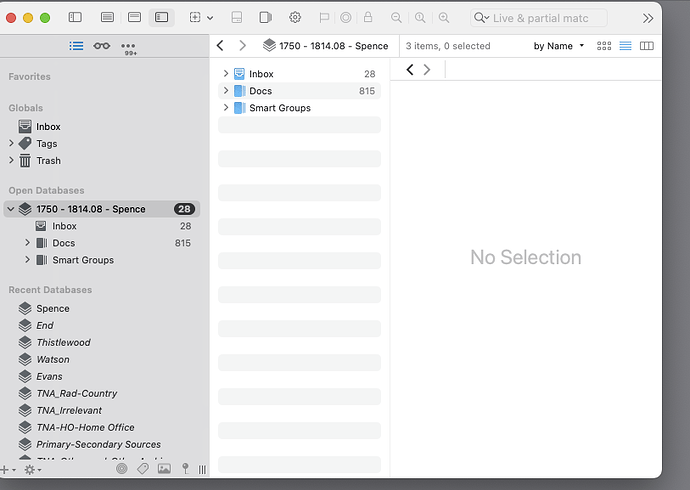This screenshot has width=690, height=490.
Task: Expand the Trash global in sidebar
Action: (11, 161)
